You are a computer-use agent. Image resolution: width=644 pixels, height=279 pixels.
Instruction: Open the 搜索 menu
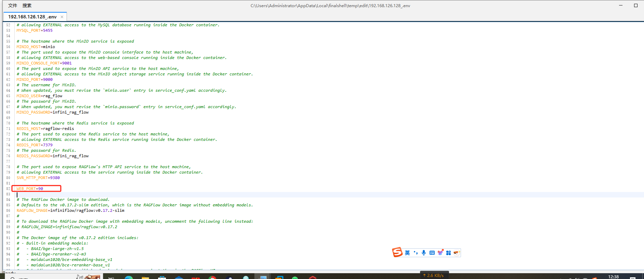click(27, 5)
